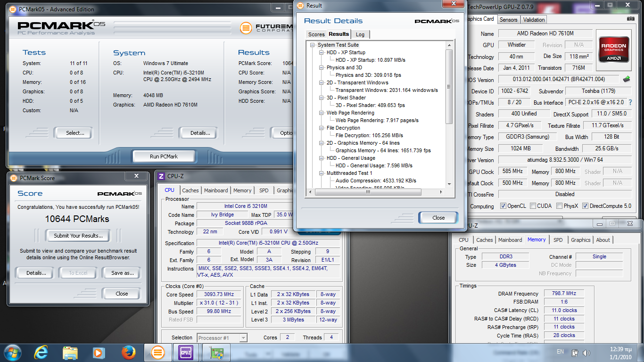Collapse the 2D - Transparent Windows node

(322, 82)
